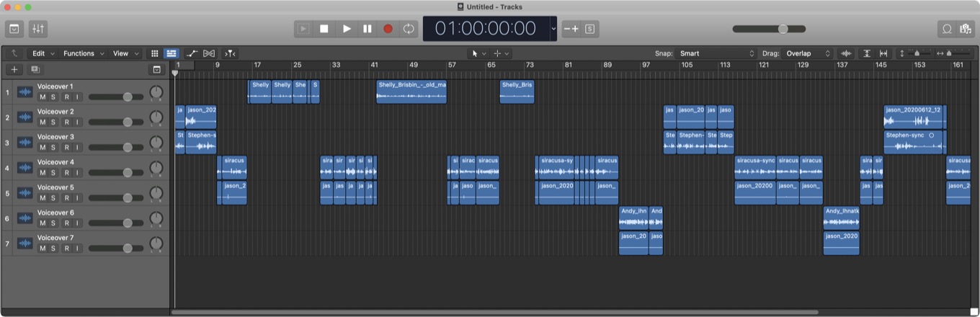Click the Catch/back arrow icon left of Edit
980x317 pixels.
(14, 53)
